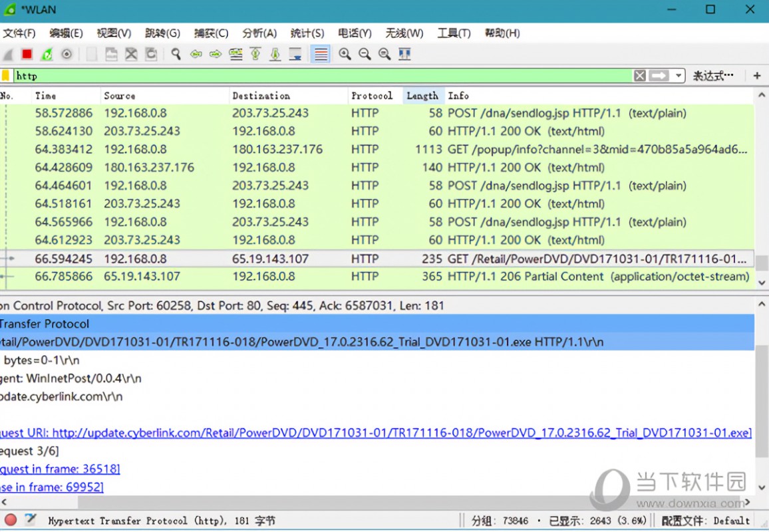Sort by the Destination column header
769x532 pixels.
click(x=289, y=96)
